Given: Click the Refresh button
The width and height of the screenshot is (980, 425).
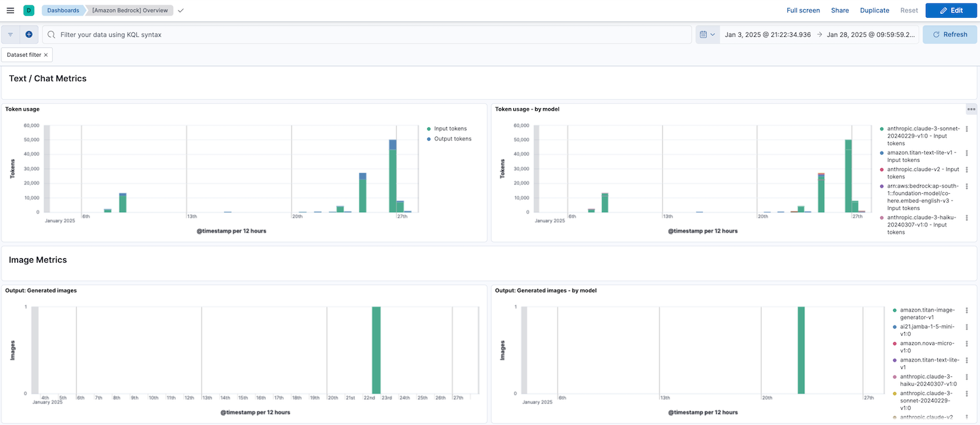Looking at the screenshot, I should (x=949, y=34).
